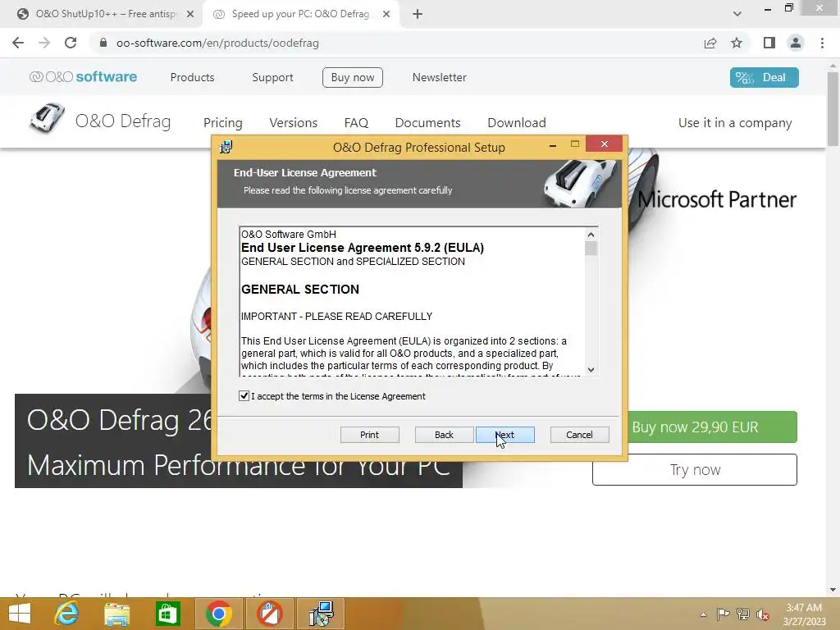Open the browser side panel icon
Viewport: 840px width, 630px height.
(x=769, y=43)
